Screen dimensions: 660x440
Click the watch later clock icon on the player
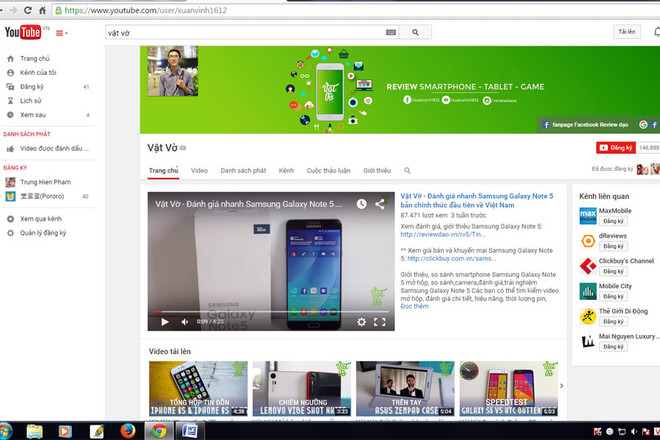362,204
